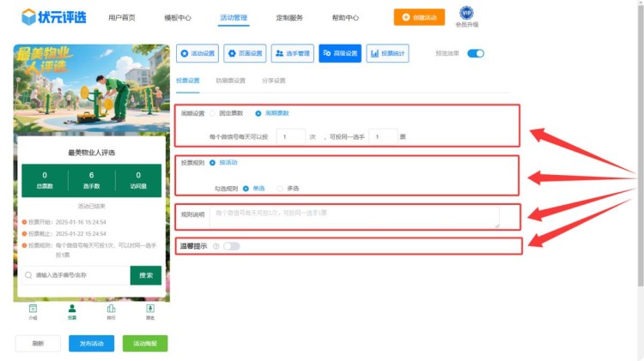Enable the 温馨提示 switch

point(231,246)
